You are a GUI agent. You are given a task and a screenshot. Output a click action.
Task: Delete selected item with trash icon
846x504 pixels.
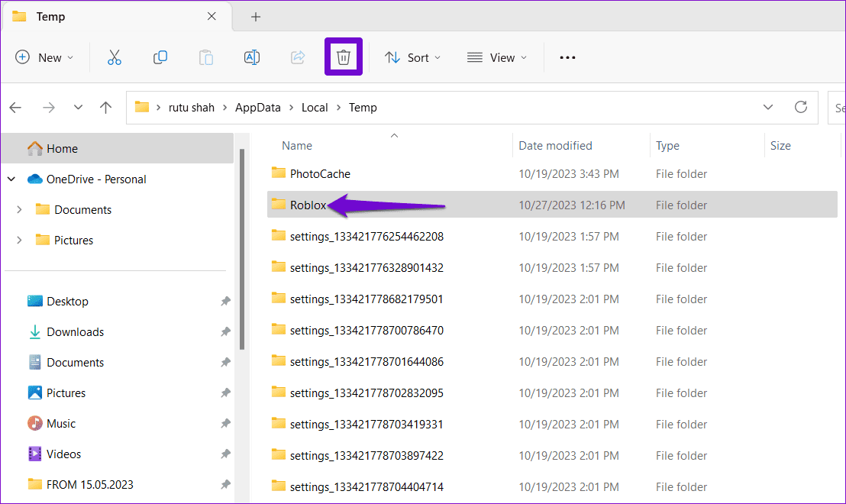click(x=344, y=57)
